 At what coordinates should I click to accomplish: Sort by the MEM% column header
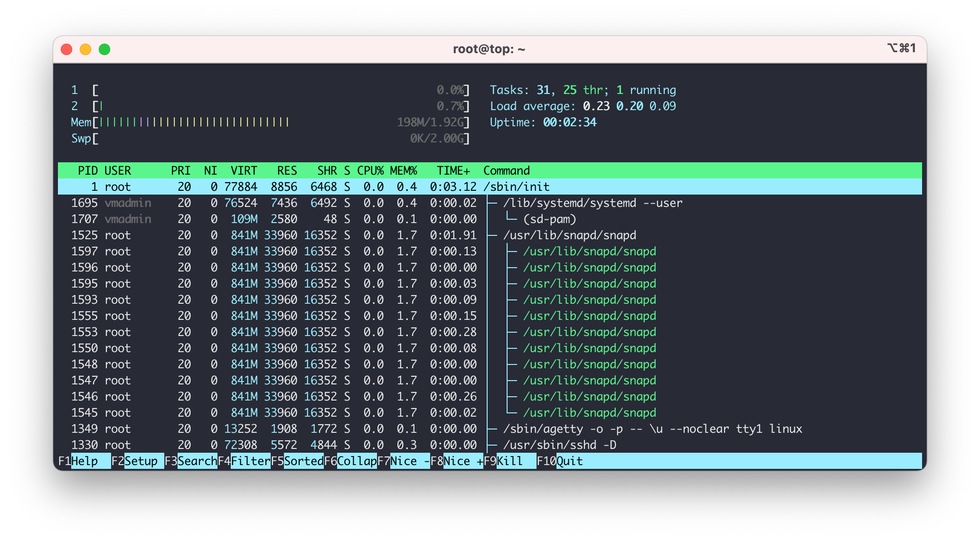tap(404, 170)
